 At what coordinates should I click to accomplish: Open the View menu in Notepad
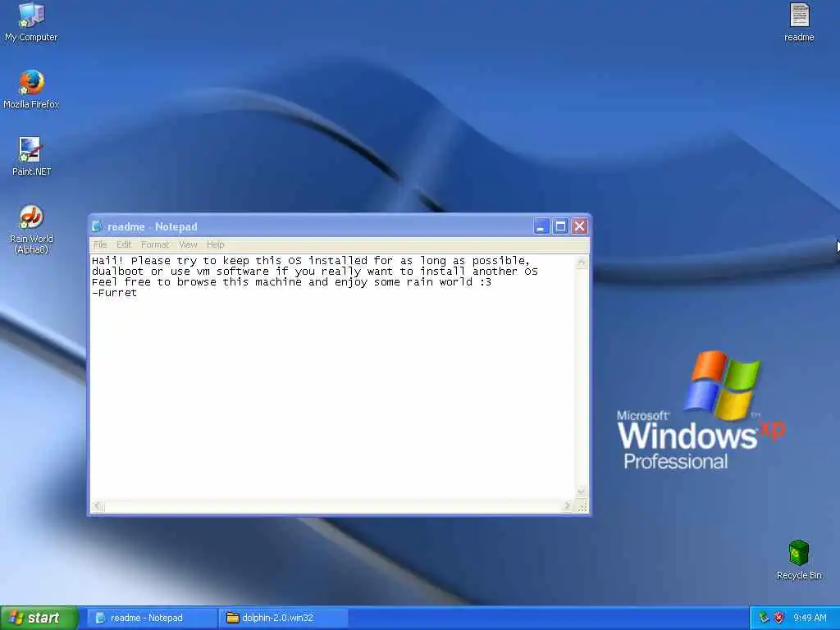tap(188, 244)
